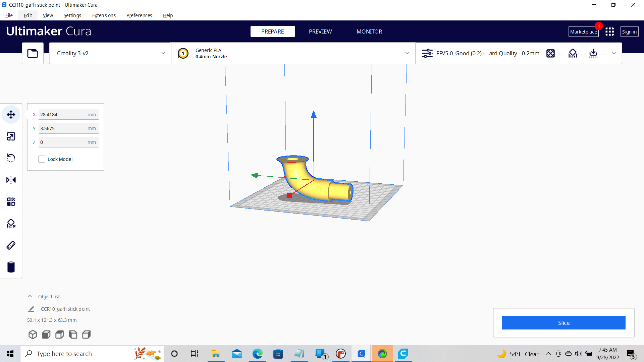Click the Sign in button
Screen dimensions: 644x362
coord(629,32)
